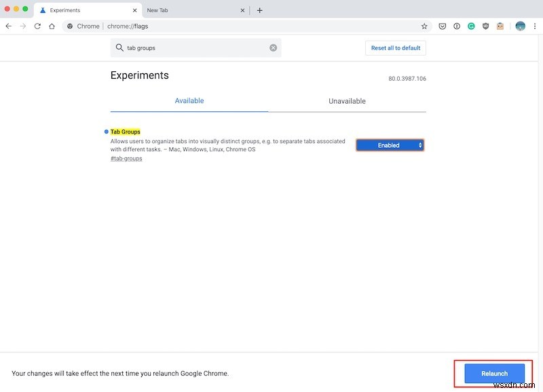Click the Chrome site info icon
Image resolution: width=543 pixels, height=392 pixels.
(x=70, y=26)
